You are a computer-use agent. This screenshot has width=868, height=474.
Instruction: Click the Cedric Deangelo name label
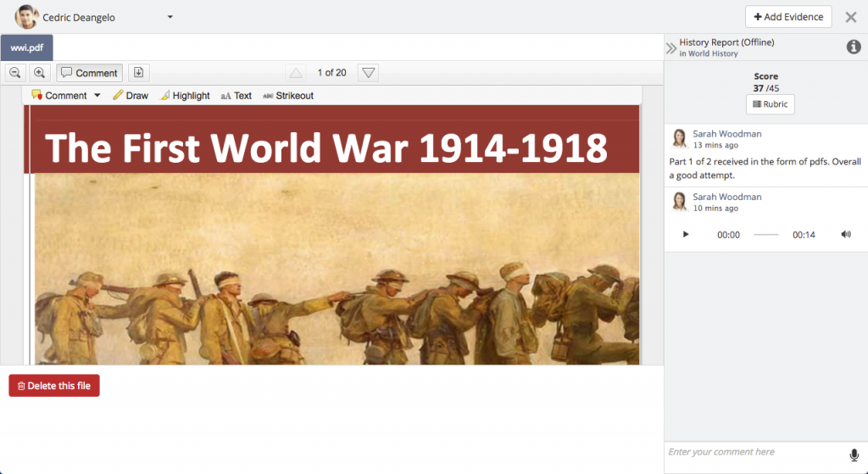79,18
